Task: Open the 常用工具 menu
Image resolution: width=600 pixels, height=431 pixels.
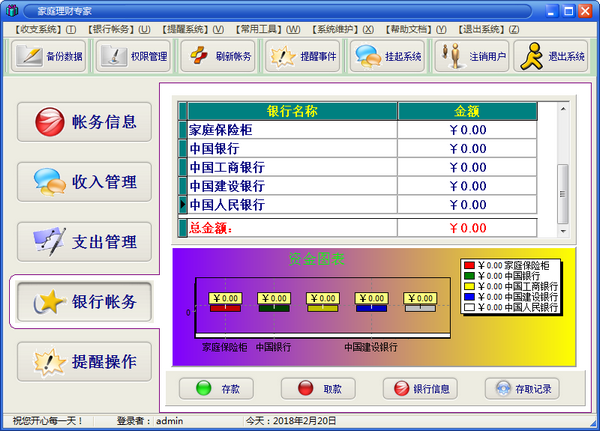Action: pos(270,30)
